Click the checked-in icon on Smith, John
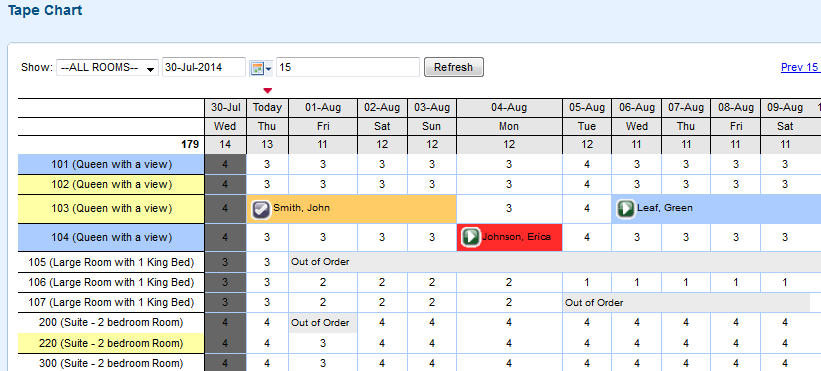 [x=260, y=209]
